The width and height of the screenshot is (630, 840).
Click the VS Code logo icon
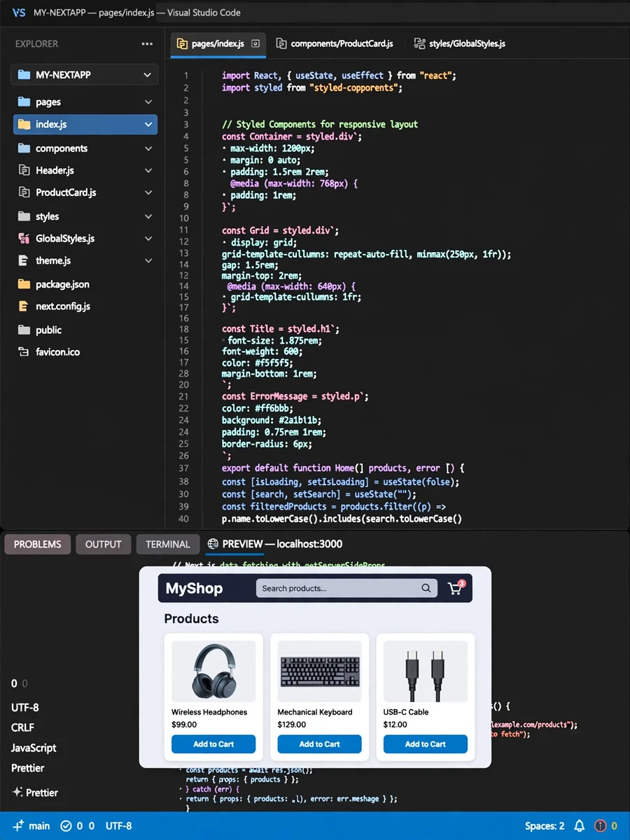click(x=20, y=13)
